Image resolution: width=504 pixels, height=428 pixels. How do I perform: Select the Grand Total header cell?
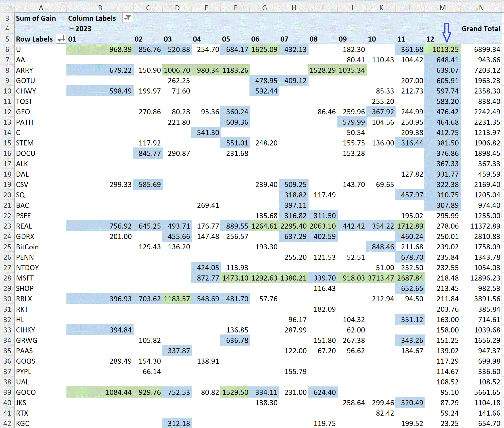481,29
